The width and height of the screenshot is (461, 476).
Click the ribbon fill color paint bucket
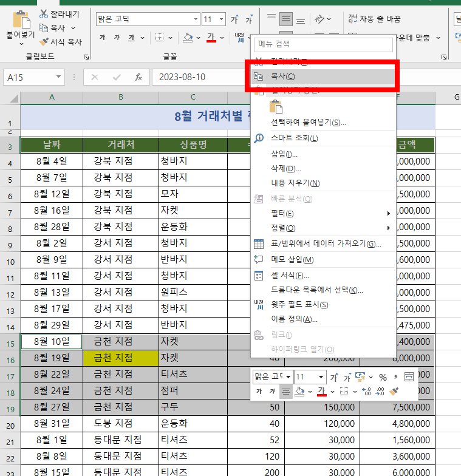click(188, 38)
